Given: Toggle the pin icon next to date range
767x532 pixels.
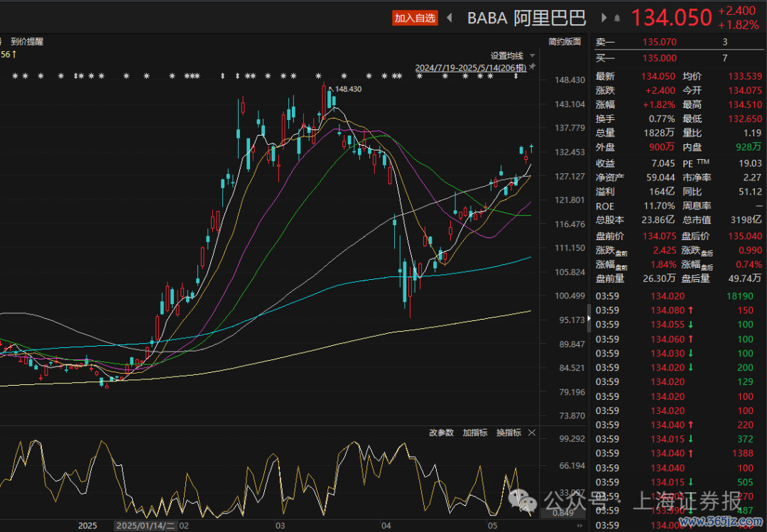Looking at the screenshot, I should (533, 67).
